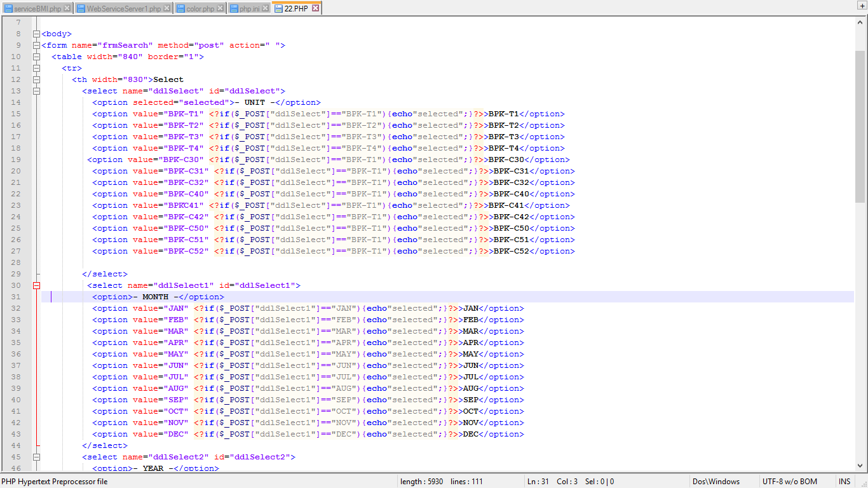Click the vertical scrollbar thumb
Image resolution: width=868 pixels, height=488 pixels.
[x=860, y=127]
